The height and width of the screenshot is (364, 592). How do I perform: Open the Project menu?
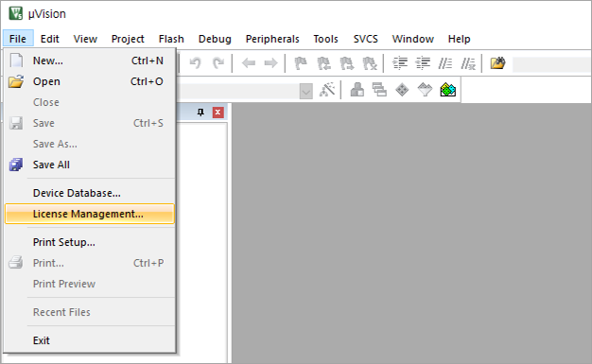click(128, 39)
